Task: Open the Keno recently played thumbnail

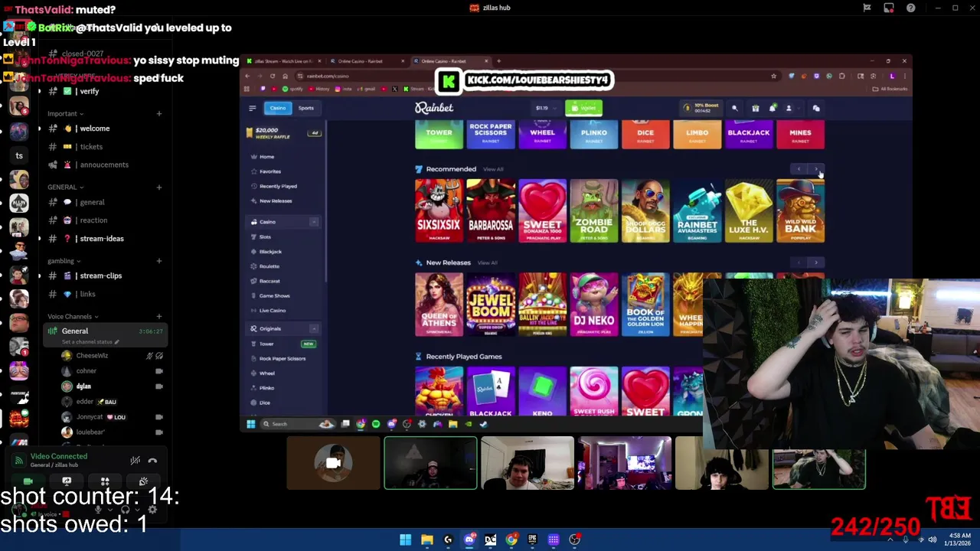Action: tap(542, 392)
